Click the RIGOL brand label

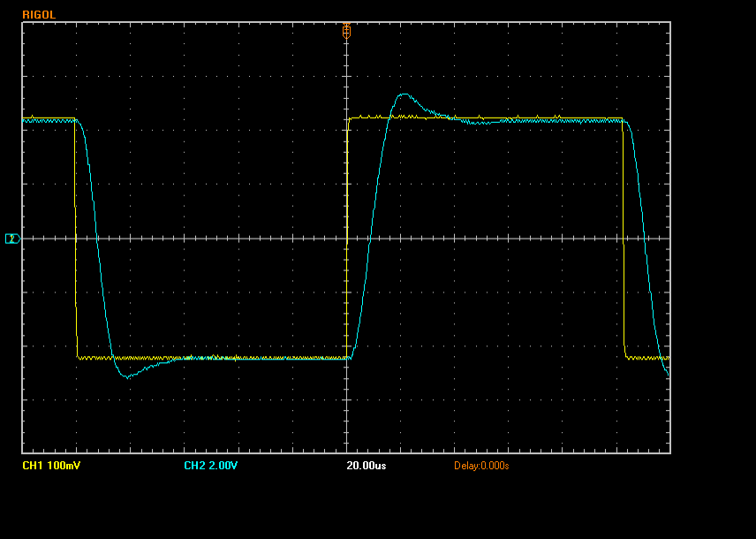point(39,15)
